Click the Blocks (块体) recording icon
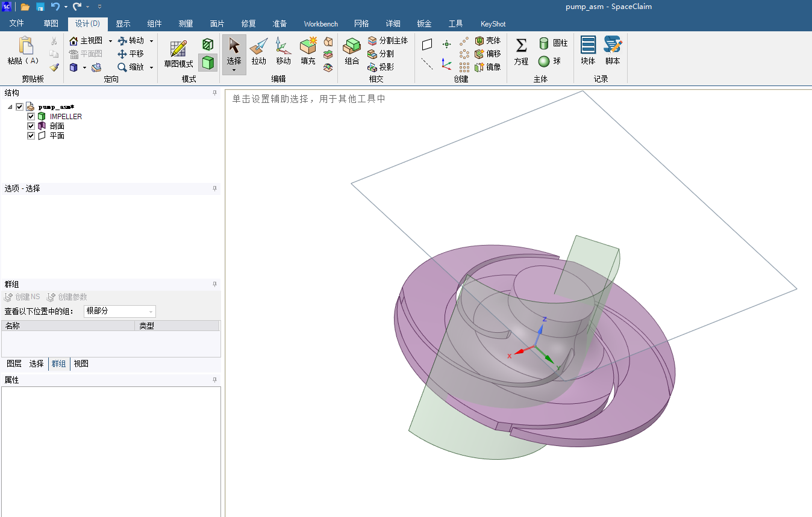This screenshot has height=517, width=812. (x=588, y=51)
